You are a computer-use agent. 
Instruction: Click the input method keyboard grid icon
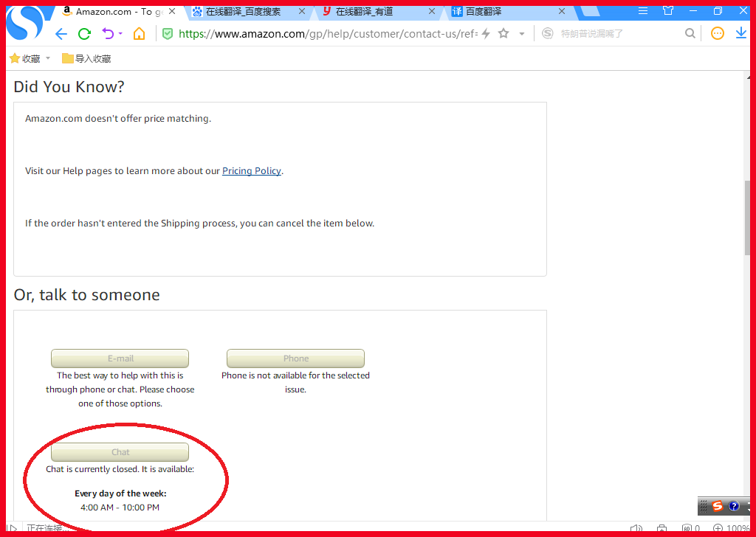[x=704, y=506]
